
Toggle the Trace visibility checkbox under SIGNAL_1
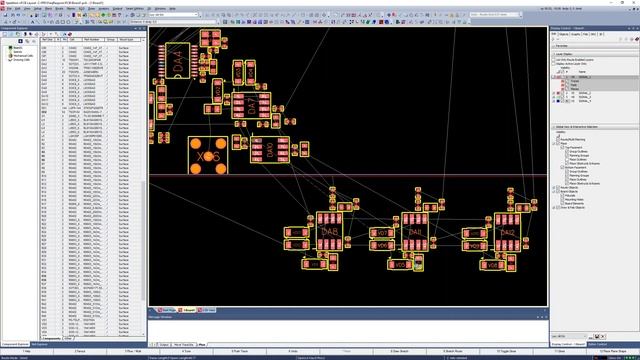coord(567,81)
